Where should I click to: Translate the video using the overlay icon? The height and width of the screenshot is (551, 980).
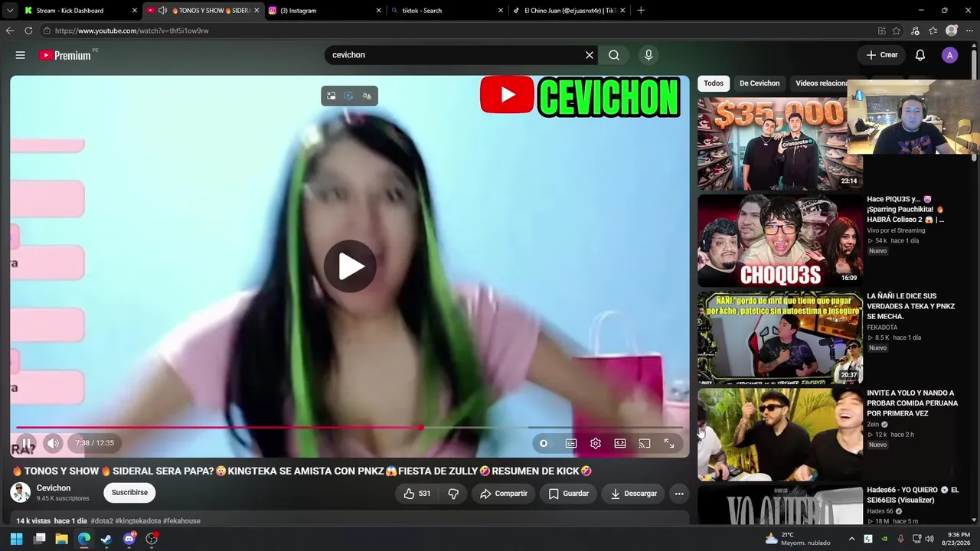[x=367, y=96]
